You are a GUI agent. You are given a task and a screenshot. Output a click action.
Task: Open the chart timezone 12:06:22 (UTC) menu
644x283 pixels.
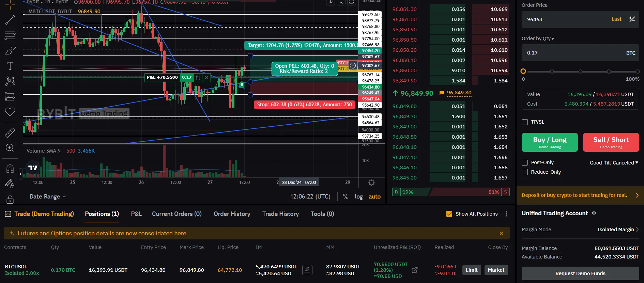pos(310,196)
